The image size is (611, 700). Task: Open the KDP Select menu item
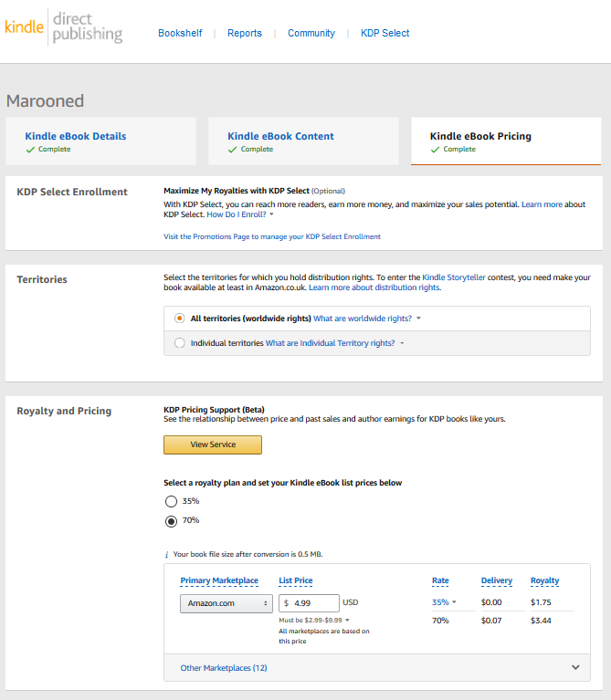tap(385, 33)
